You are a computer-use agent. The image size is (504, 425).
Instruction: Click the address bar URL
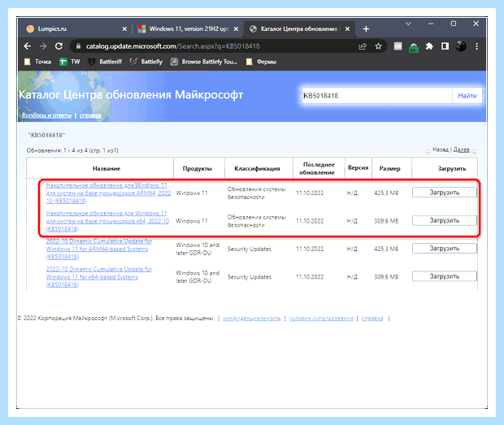[173, 46]
